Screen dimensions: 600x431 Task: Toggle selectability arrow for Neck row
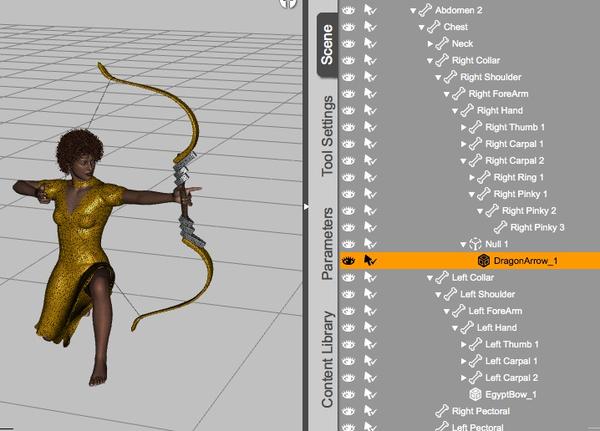click(370, 43)
